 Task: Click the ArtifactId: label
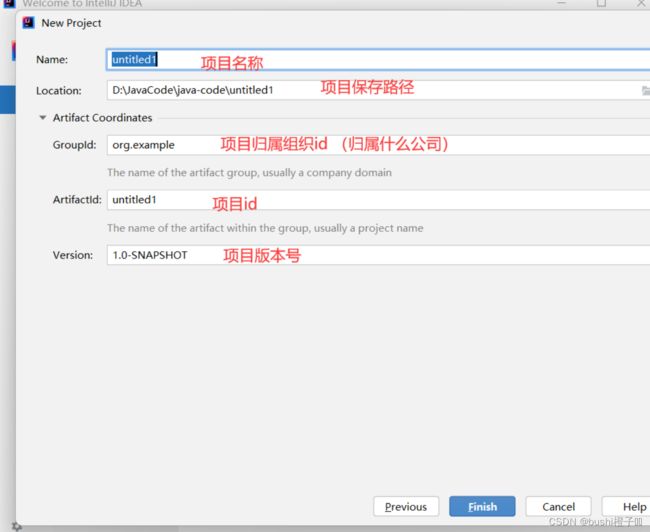(x=77, y=200)
